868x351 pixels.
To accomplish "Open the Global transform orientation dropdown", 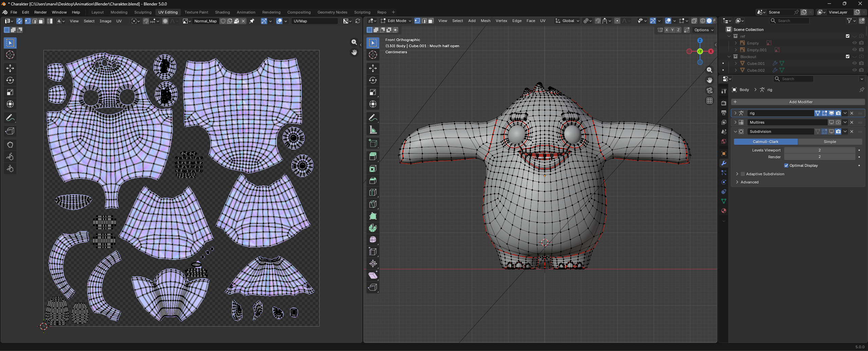I will 568,21.
